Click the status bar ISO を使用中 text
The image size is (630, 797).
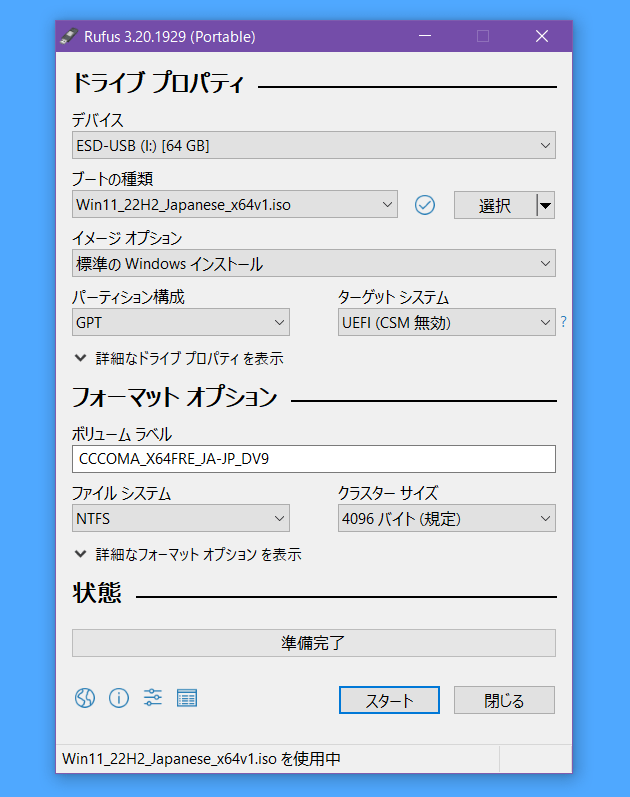click(201, 759)
